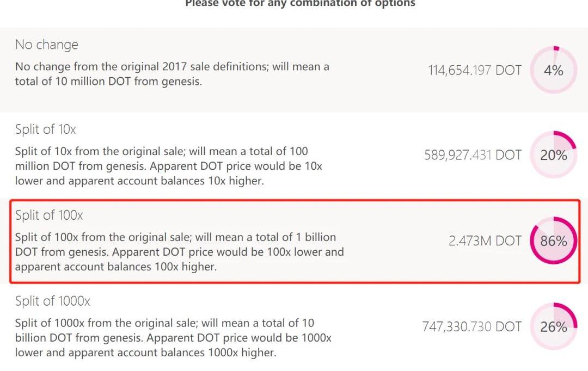
Task: Click the 20% vote share pie chart
Action: [553, 155]
